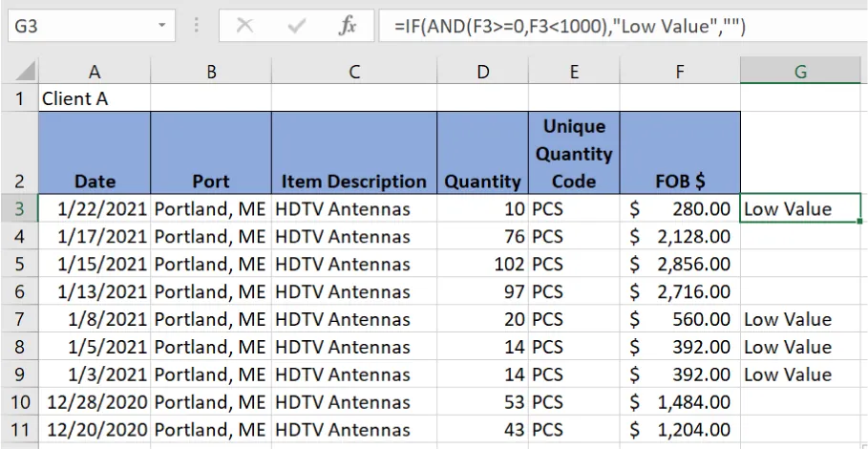Select column A header
The width and height of the screenshot is (868, 449).
click(95, 72)
